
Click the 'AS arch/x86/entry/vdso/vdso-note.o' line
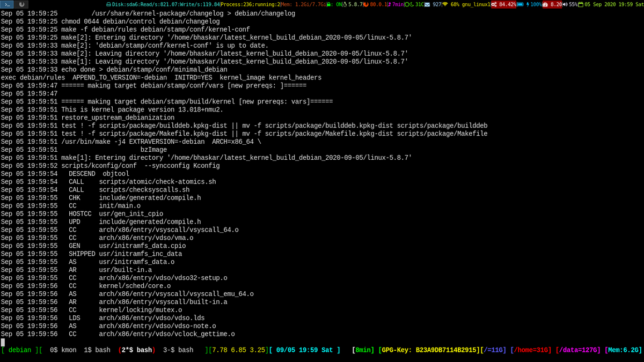pyautogui.click(x=108, y=327)
